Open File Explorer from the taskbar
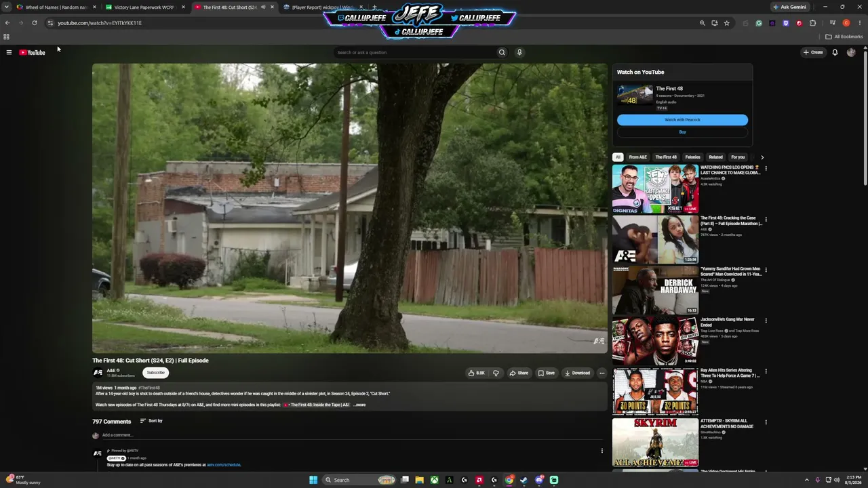The height and width of the screenshot is (488, 868). pos(420,480)
